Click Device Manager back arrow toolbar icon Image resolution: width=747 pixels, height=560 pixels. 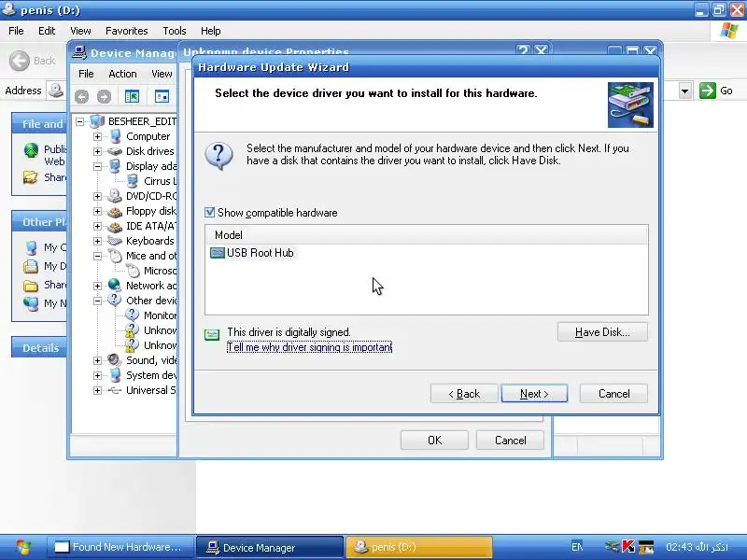point(81,97)
